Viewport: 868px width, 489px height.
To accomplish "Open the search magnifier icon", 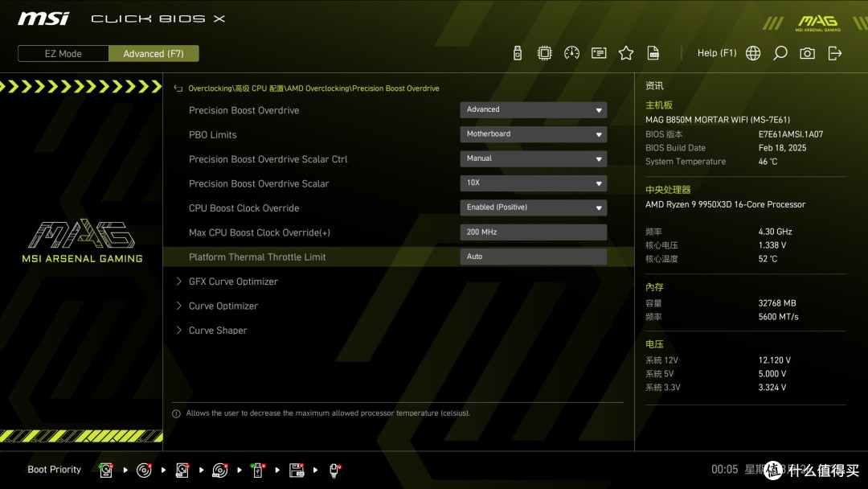I will tap(780, 53).
